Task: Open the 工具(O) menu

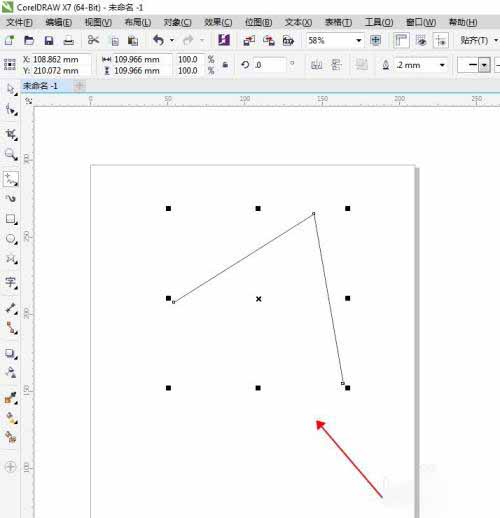Action: pos(379,22)
